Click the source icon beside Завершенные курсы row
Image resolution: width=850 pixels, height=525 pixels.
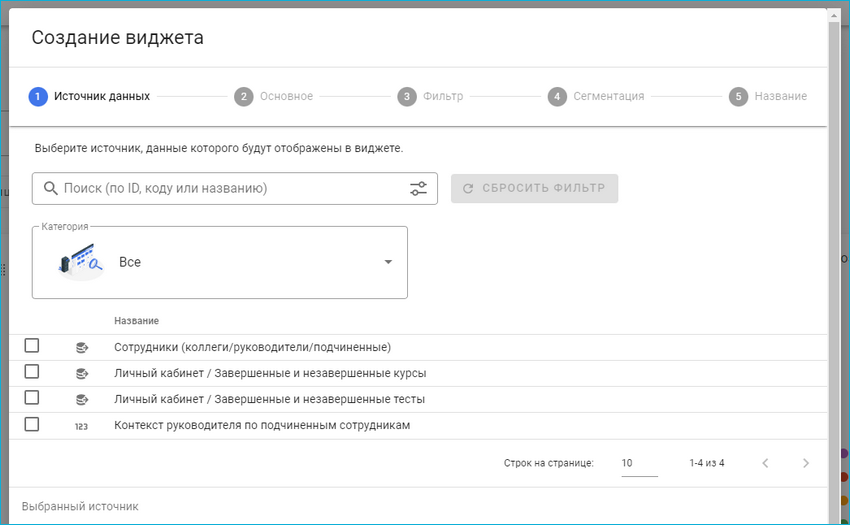pyautogui.click(x=82, y=373)
